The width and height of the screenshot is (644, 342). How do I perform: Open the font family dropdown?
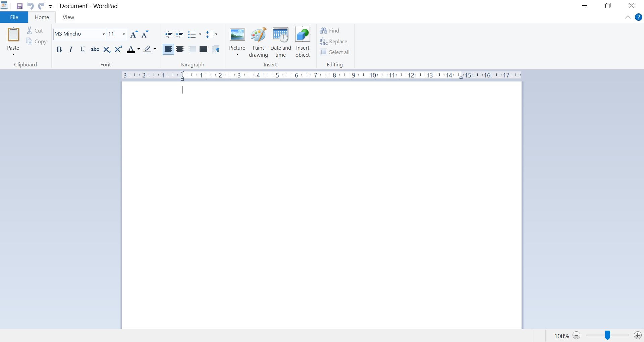pyautogui.click(x=103, y=34)
